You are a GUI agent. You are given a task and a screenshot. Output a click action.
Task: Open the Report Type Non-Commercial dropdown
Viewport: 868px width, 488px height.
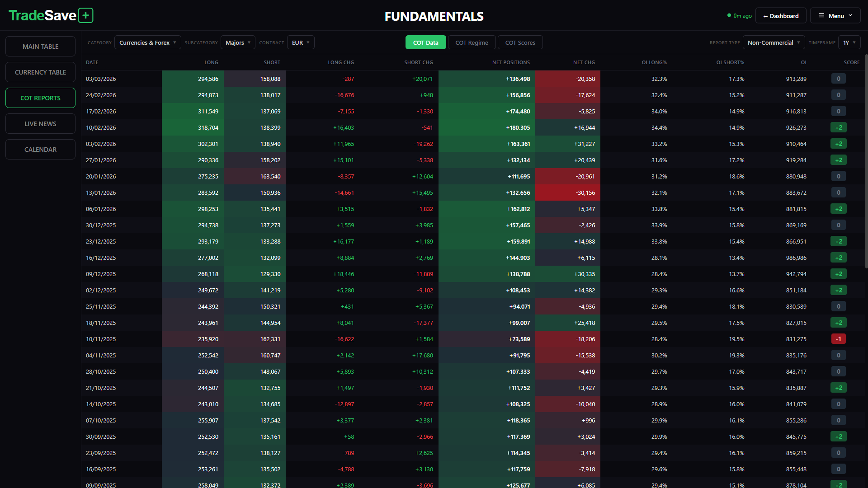click(774, 43)
